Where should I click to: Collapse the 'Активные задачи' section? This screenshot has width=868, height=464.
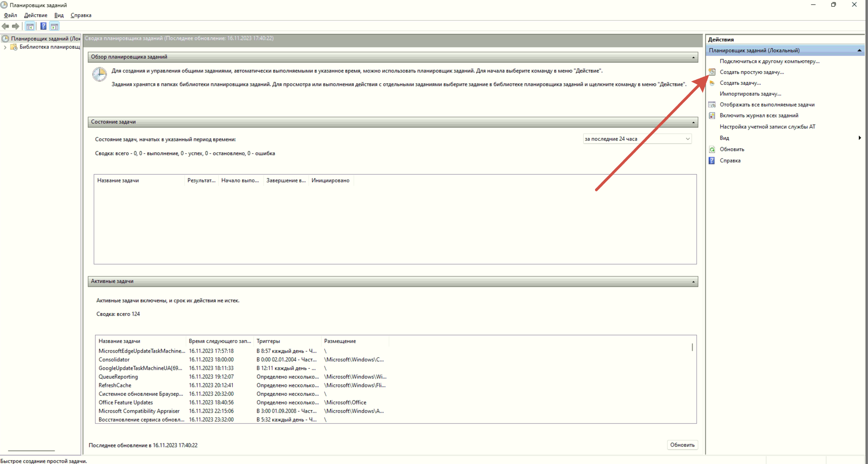[693, 282]
